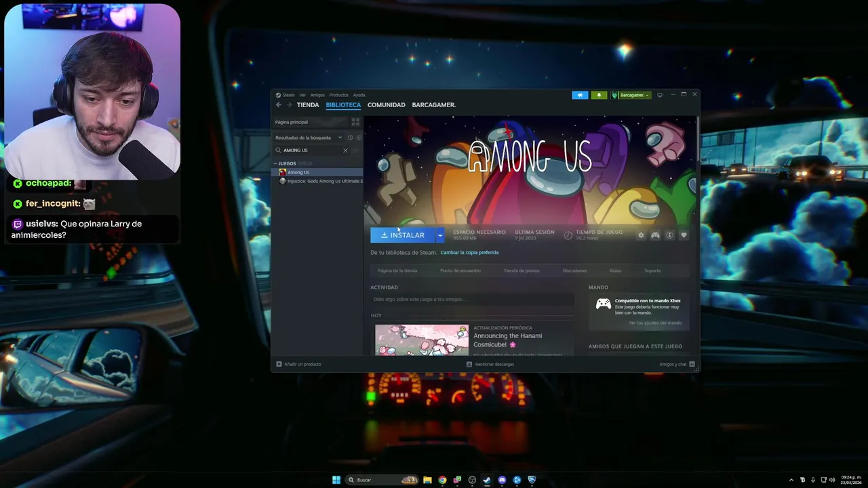Open the Amigos menu
Viewport: 868px width, 488px height.
tap(317, 95)
